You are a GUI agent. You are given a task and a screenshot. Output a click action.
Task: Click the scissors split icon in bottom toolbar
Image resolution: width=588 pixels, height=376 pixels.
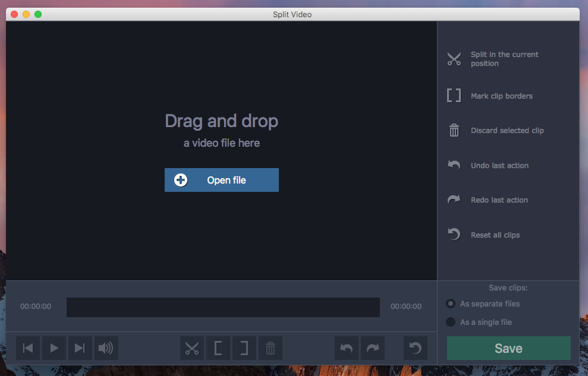(192, 348)
